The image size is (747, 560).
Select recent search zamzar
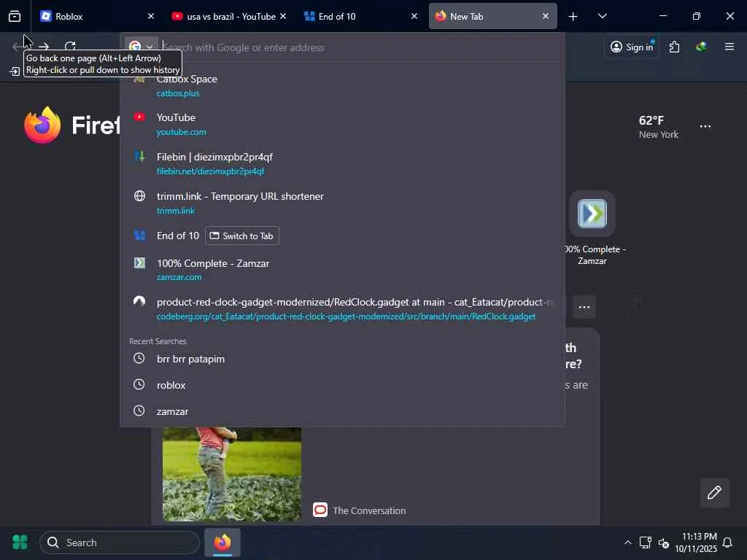tap(342, 411)
